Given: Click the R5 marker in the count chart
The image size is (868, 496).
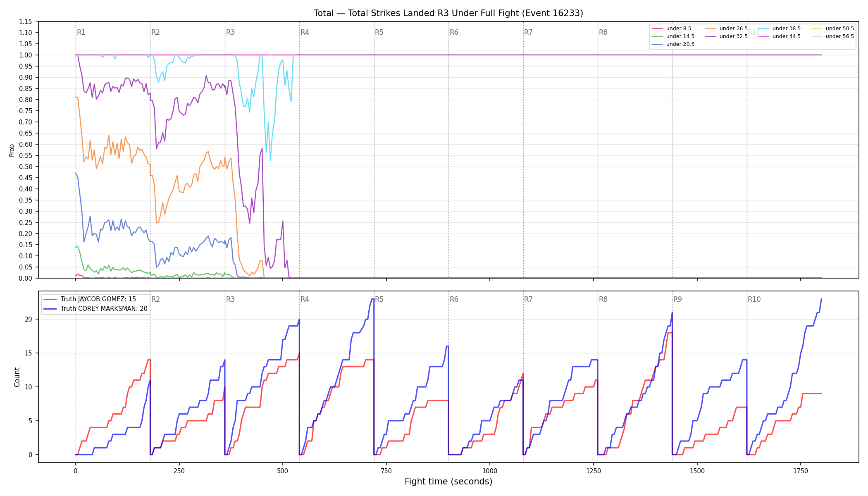Looking at the screenshot, I should 379,299.
